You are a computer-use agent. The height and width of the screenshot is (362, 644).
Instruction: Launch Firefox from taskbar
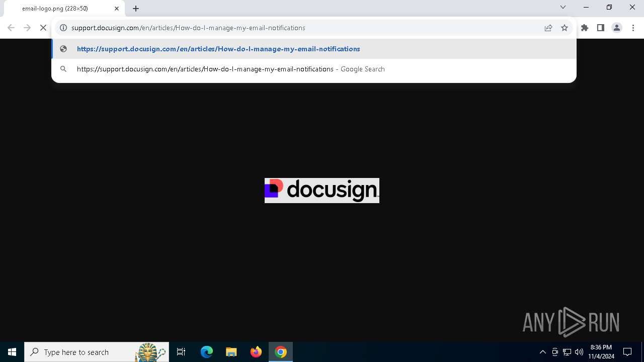pos(256,352)
